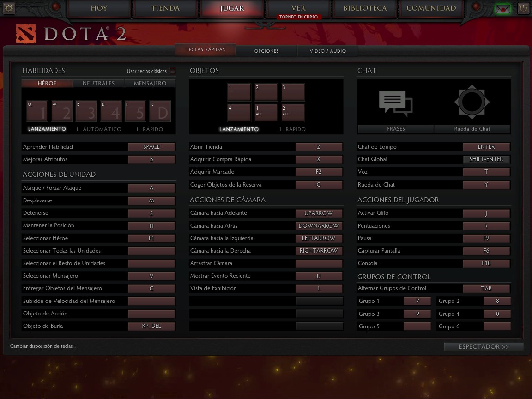This screenshot has height=399, width=532.
Task: Rebind Detenerse key S
Action: [x=151, y=213]
